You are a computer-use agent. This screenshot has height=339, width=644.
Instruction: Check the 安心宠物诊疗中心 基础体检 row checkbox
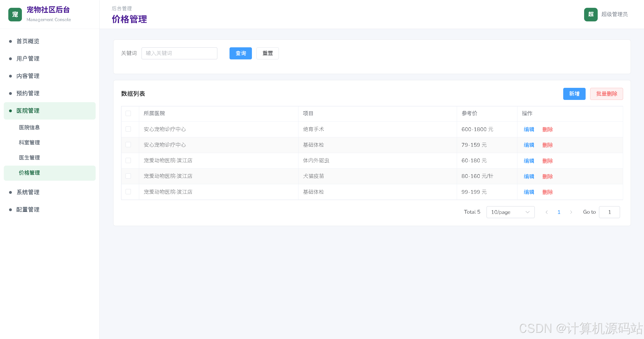[x=128, y=145]
